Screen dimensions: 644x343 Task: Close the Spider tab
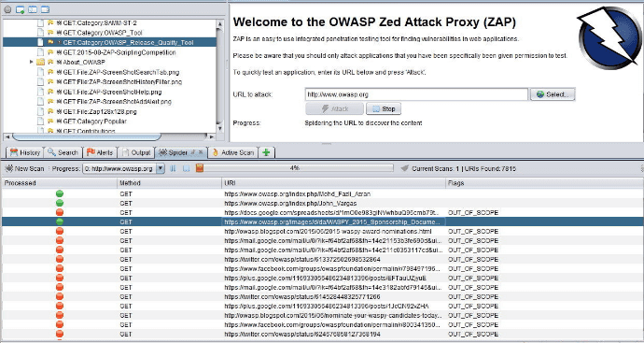pyautogui.click(x=201, y=152)
